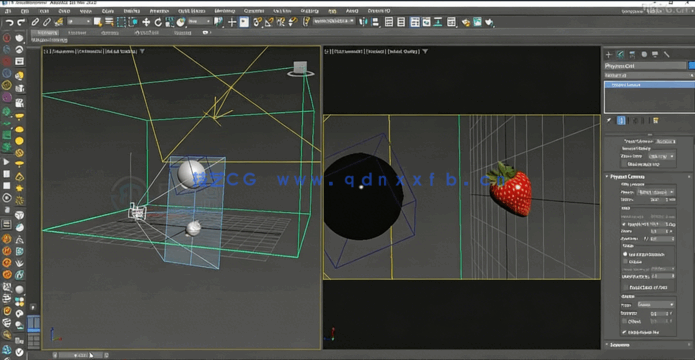Screen dimensions: 695x360
Task: Open the Mirror tool
Action: pos(363,22)
